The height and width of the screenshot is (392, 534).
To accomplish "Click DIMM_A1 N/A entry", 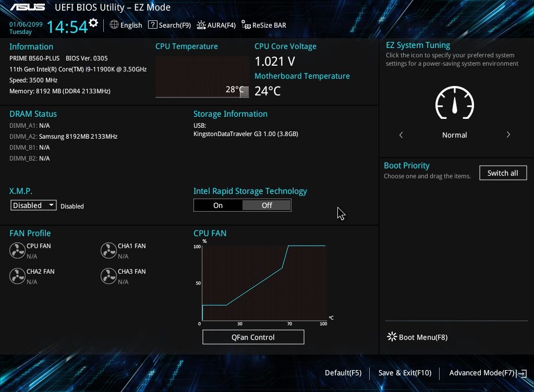I will pos(30,126).
